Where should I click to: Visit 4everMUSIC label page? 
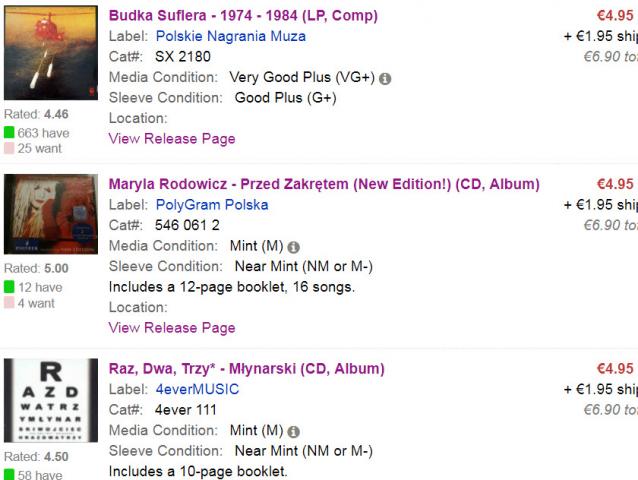click(197, 390)
